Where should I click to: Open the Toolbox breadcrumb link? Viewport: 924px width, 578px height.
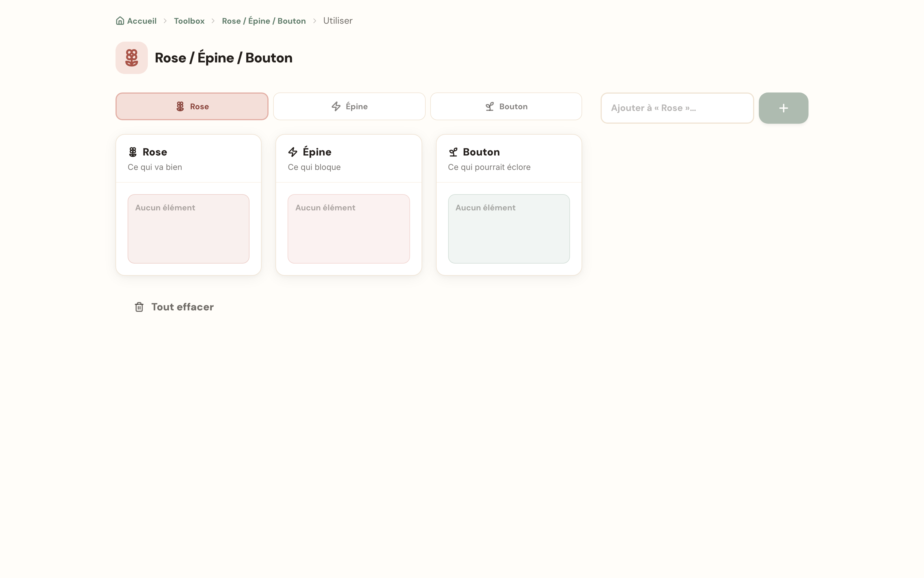(x=189, y=21)
